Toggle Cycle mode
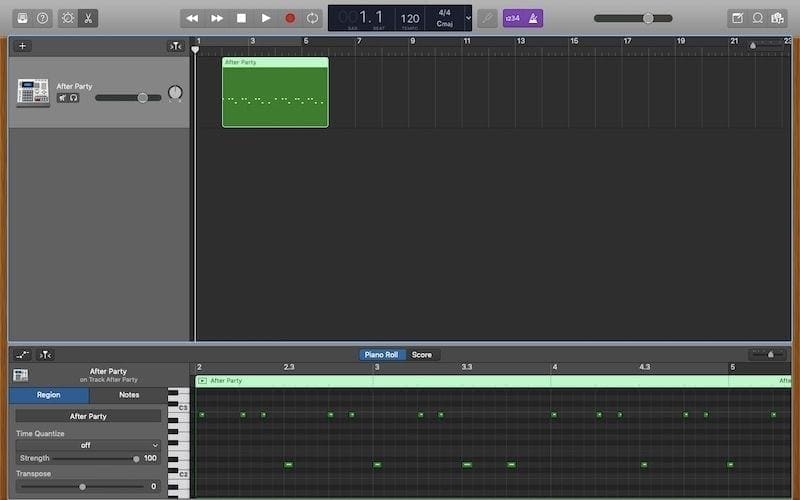This screenshot has width=800, height=500. [x=312, y=18]
